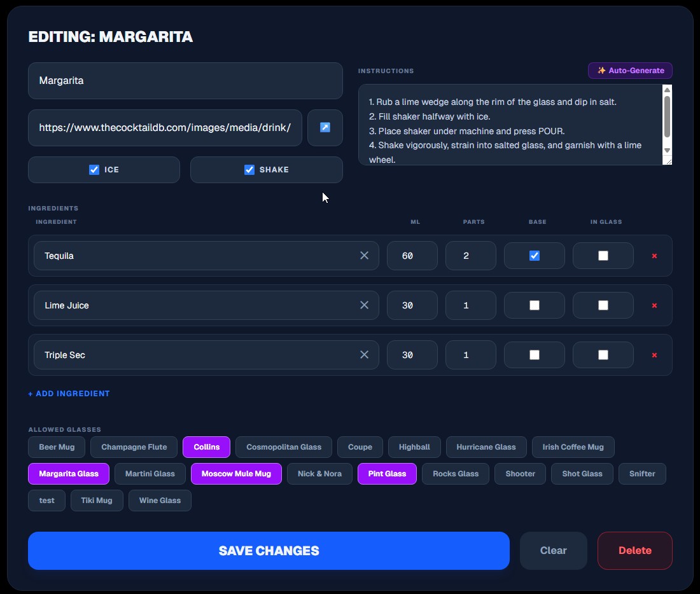Image resolution: width=700 pixels, height=594 pixels.
Task: Open the drink image URL in new tab
Action: (x=325, y=127)
